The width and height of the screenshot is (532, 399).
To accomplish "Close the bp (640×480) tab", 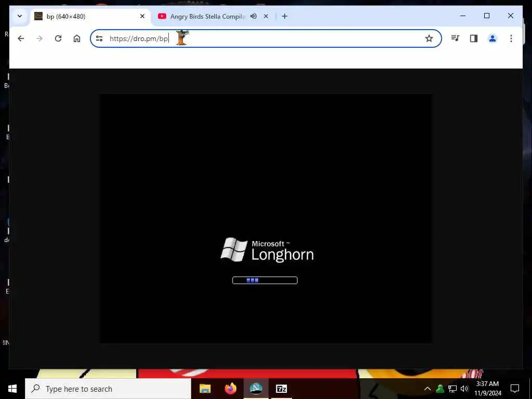I will click(x=142, y=16).
